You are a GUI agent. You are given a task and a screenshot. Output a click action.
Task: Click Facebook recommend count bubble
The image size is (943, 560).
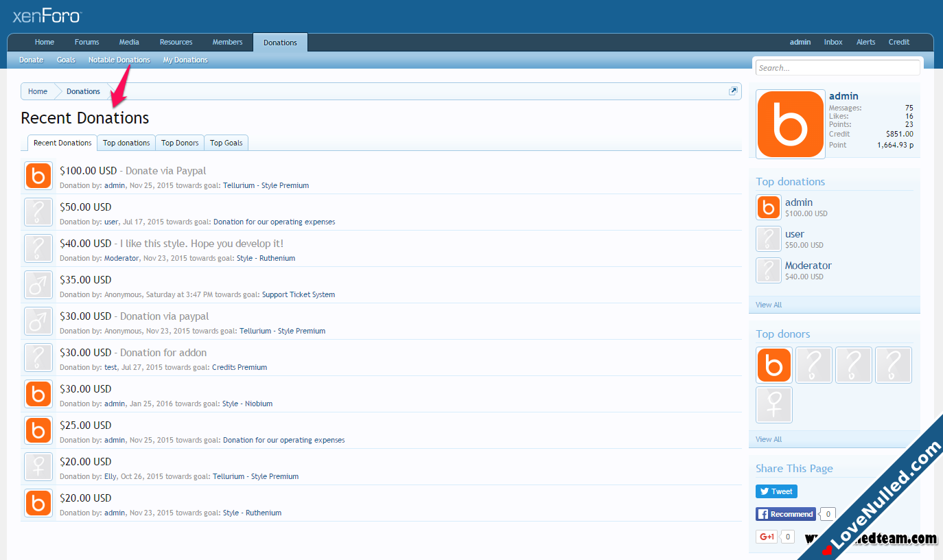(828, 514)
